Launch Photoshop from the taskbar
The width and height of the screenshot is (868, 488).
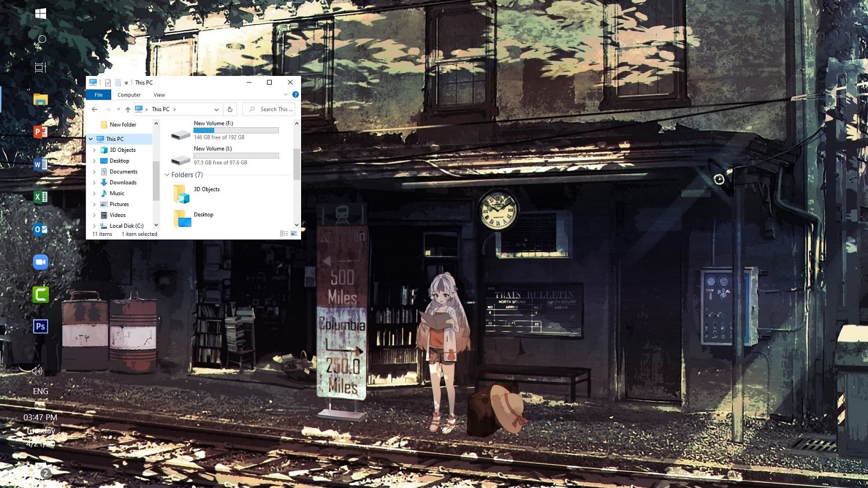(41, 326)
